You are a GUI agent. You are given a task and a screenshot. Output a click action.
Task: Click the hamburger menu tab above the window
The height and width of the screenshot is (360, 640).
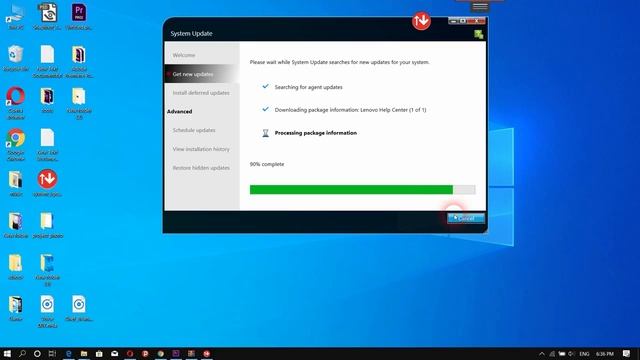tap(480, 6)
